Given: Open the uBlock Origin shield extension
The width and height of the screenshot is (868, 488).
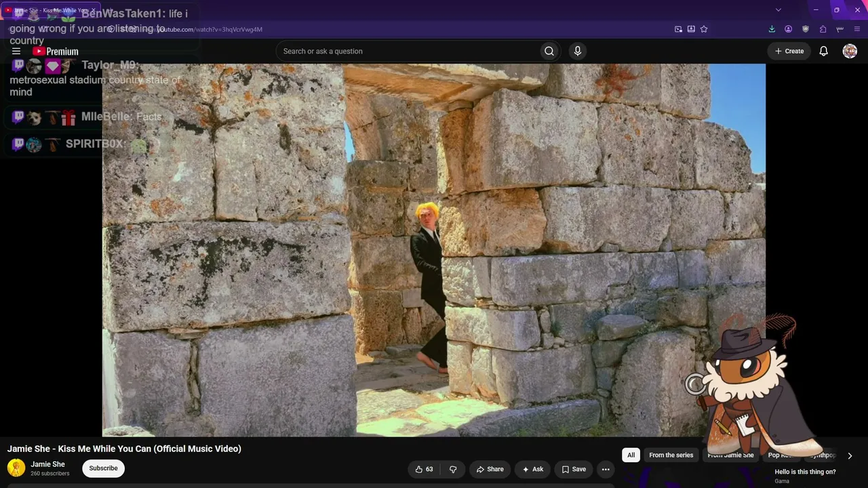Looking at the screenshot, I should click(806, 29).
